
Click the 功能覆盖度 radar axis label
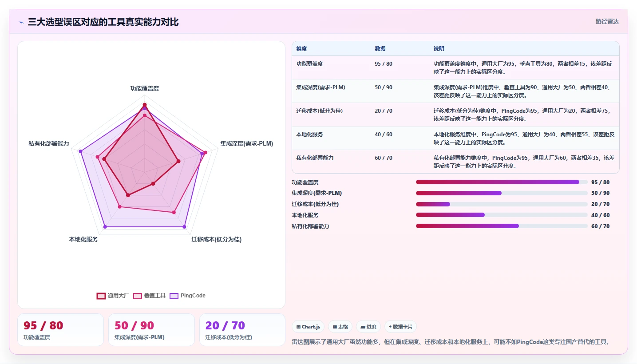pos(145,88)
